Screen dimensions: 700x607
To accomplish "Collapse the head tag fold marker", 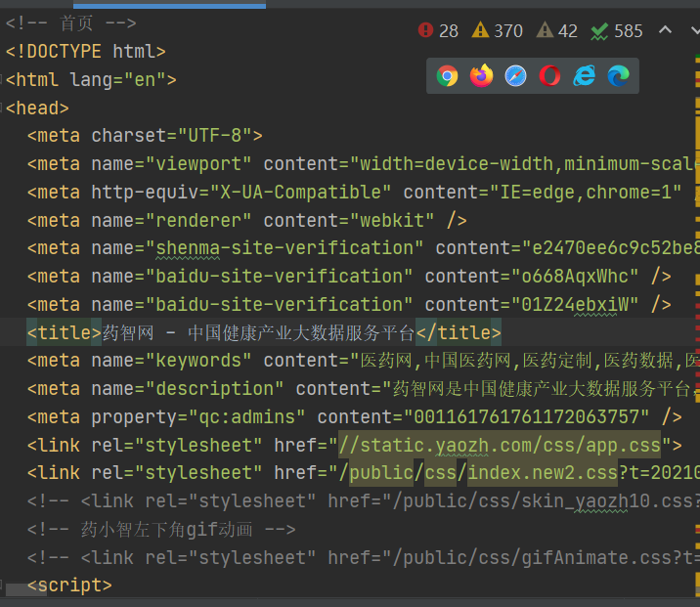I will click(x=2, y=108).
